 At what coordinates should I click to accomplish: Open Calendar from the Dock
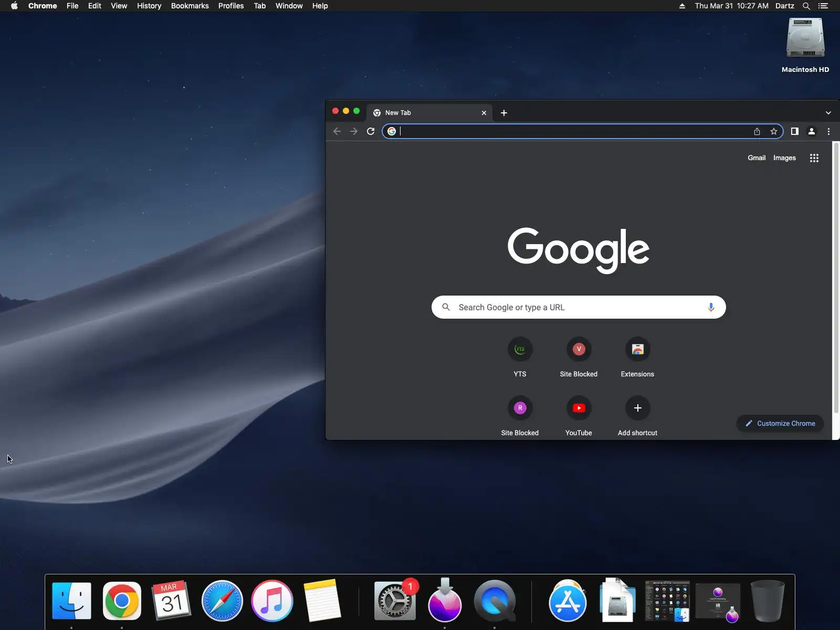[172, 601]
